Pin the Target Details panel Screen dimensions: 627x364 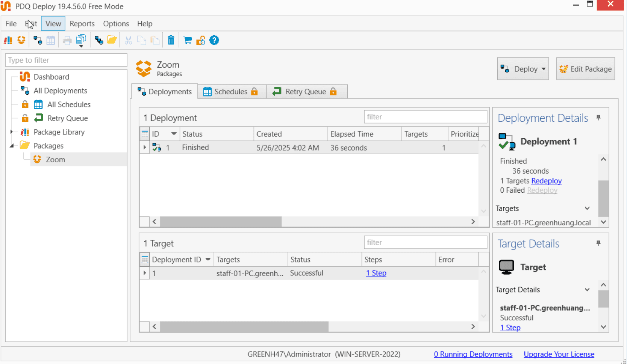[x=598, y=243]
